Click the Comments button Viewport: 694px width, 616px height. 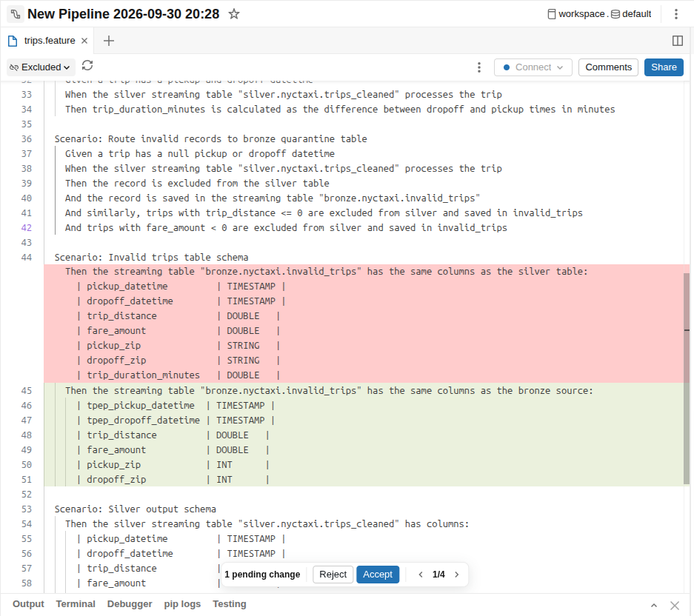point(608,67)
